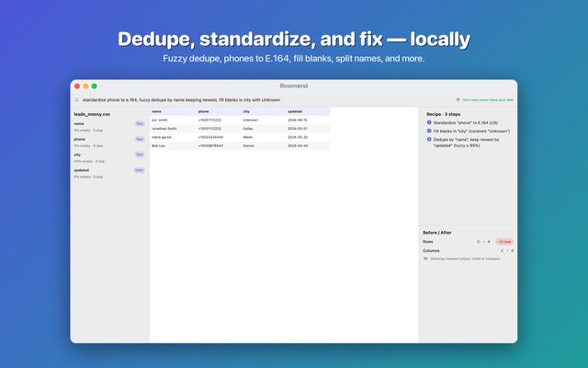Click the magic wand icon beside the command field
This screenshot has width=588, height=368.
pos(76,100)
